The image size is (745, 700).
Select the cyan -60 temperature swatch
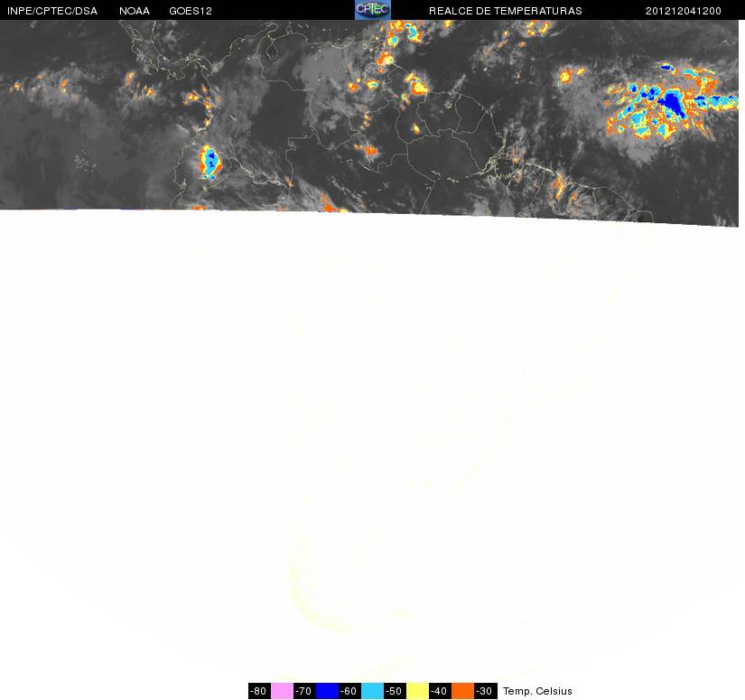click(x=372, y=691)
